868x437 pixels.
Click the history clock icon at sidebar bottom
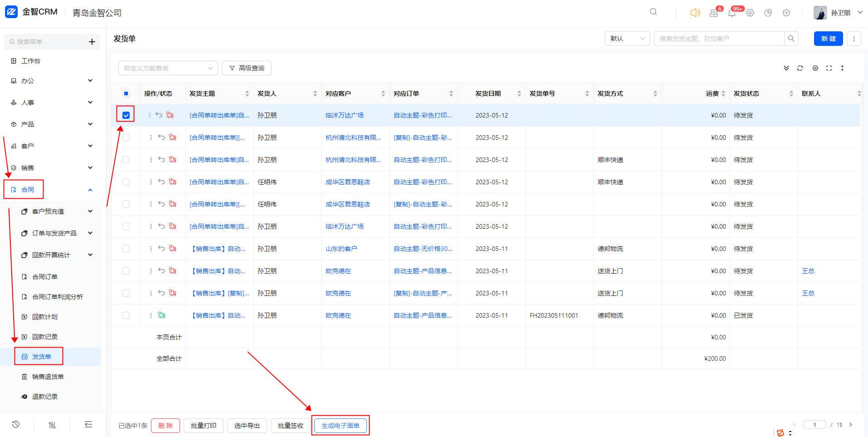click(16, 424)
